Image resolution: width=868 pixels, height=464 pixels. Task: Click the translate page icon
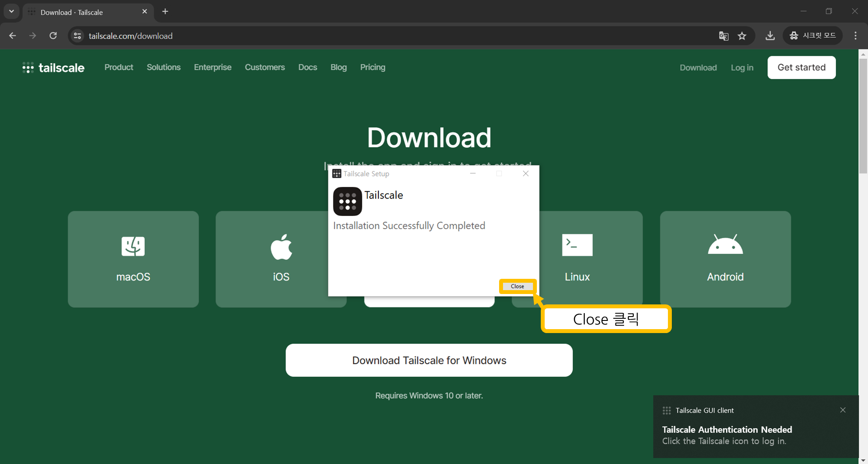click(723, 36)
